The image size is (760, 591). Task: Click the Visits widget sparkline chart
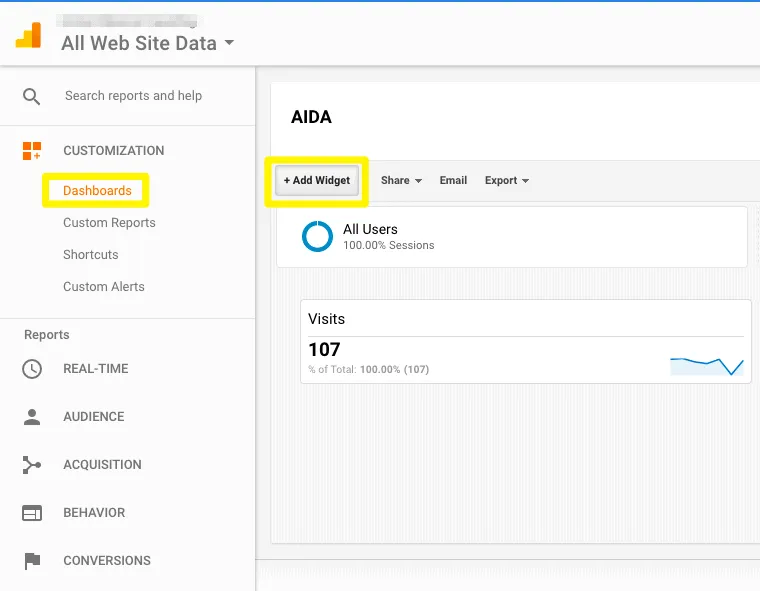point(706,365)
